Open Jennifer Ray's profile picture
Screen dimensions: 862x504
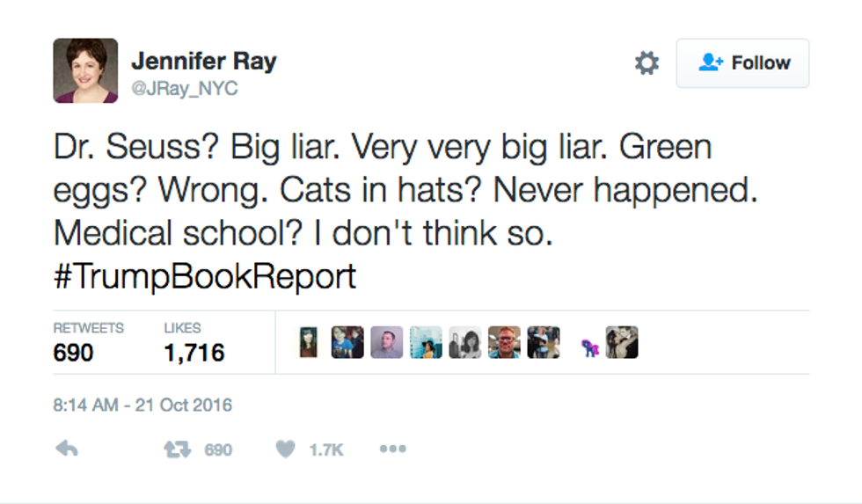[x=85, y=70]
